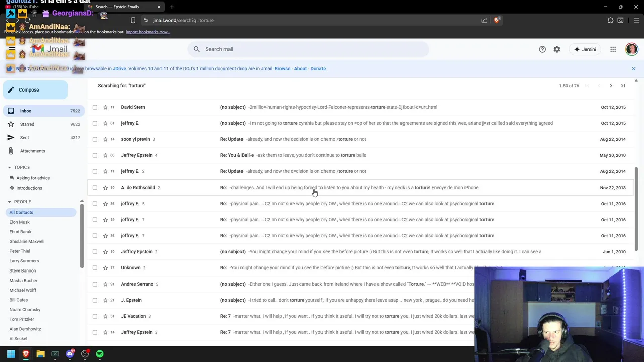Click the share page icon
The height and width of the screenshot is (362, 644).
pos(484,20)
